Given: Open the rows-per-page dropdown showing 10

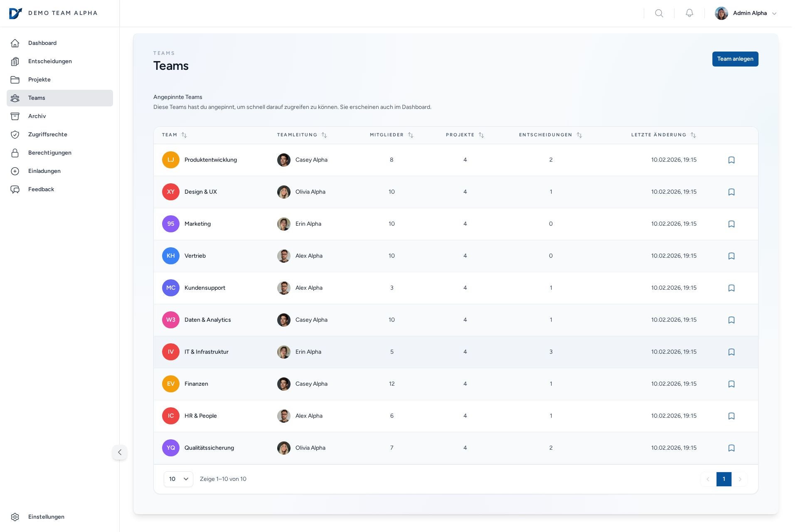Looking at the screenshot, I should coord(178,479).
